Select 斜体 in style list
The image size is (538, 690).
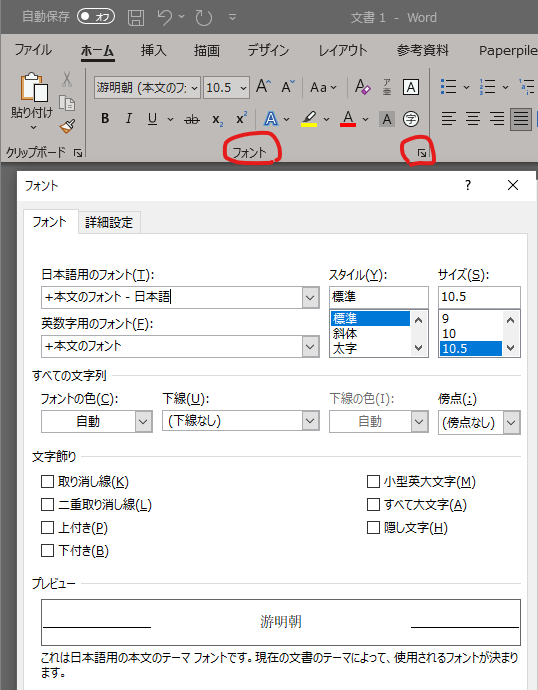coord(370,334)
